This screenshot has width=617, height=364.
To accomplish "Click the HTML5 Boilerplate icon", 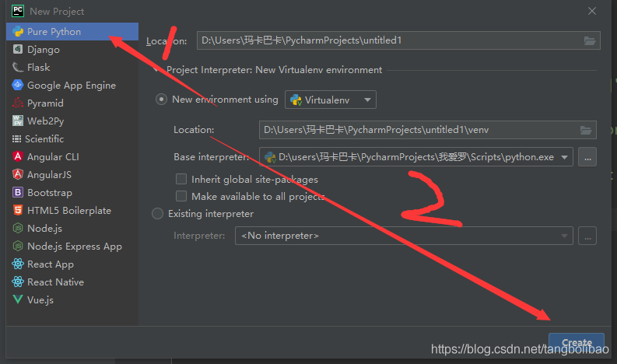I will tap(18, 210).
